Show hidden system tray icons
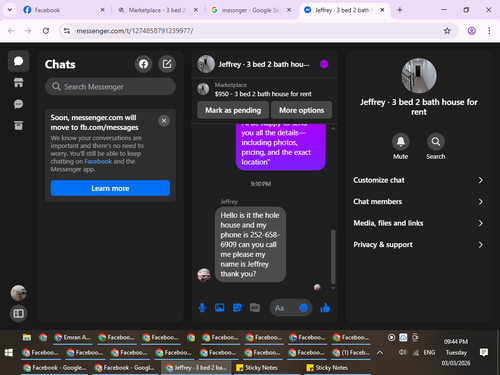The width and height of the screenshot is (500, 375). tap(380, 353)
